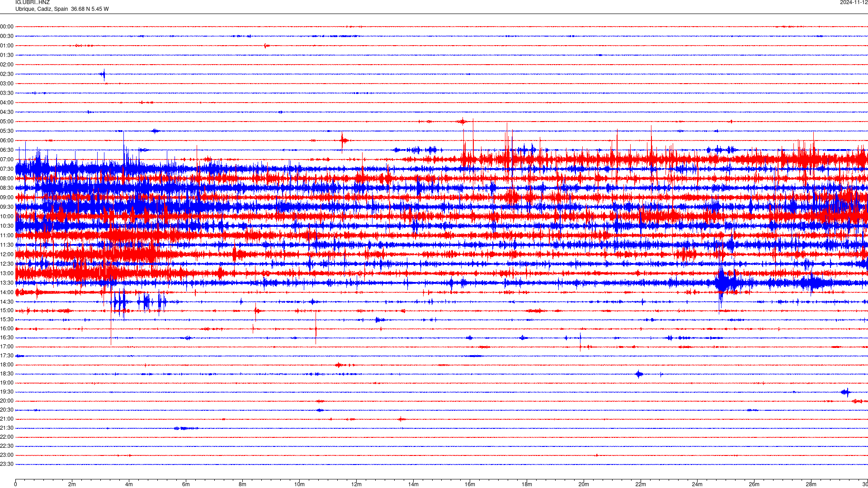868x488 pixels.
Task: Select the 11:30 trace time label
Action: [7, 245]
